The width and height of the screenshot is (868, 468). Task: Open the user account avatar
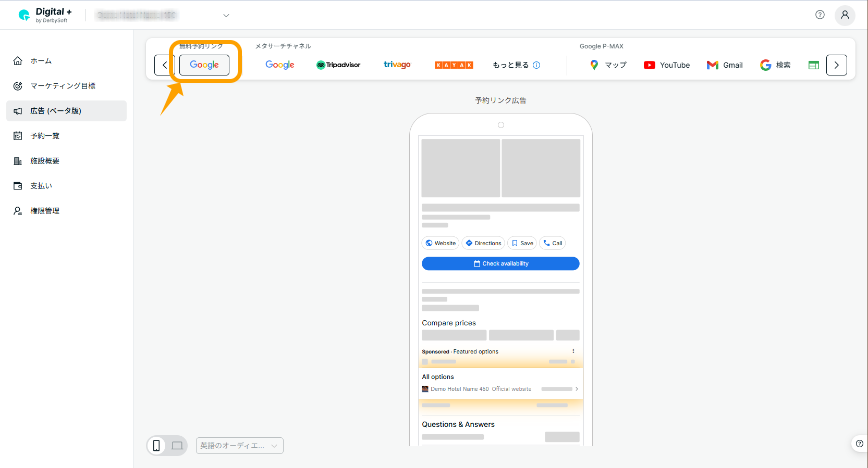(845, 15)
